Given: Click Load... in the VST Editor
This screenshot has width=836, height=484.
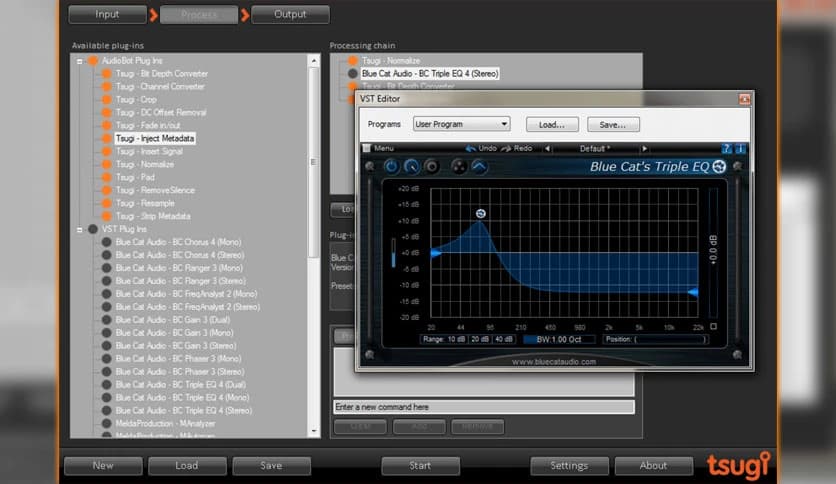Looking at the screenshot, I should click(x=552, y=125).
